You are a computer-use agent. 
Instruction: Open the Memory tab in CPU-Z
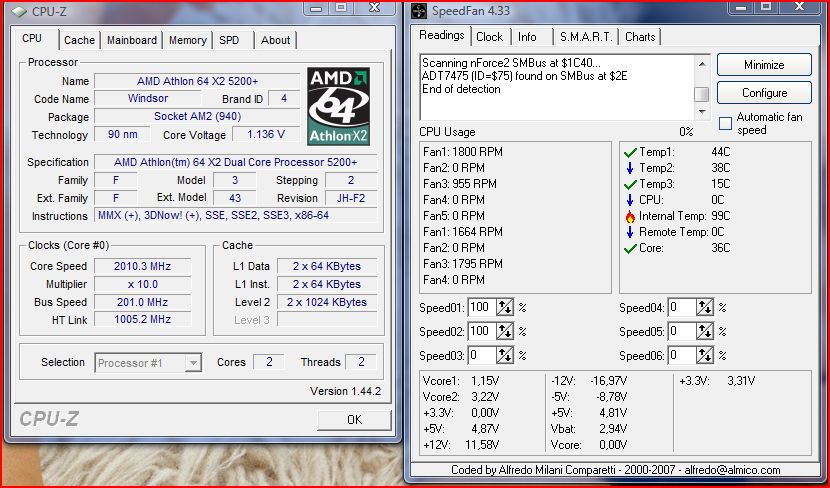tap(187, 40)
